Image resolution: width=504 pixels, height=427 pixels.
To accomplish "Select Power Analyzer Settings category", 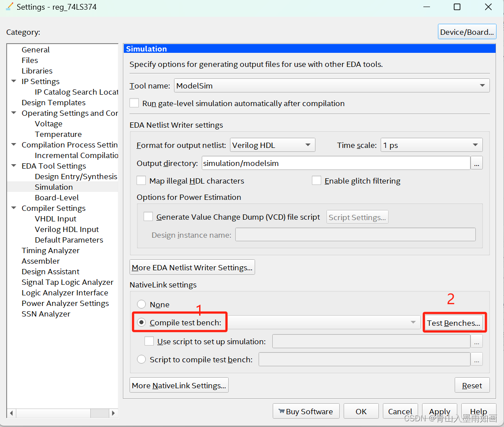I will [x=65, y=303].
